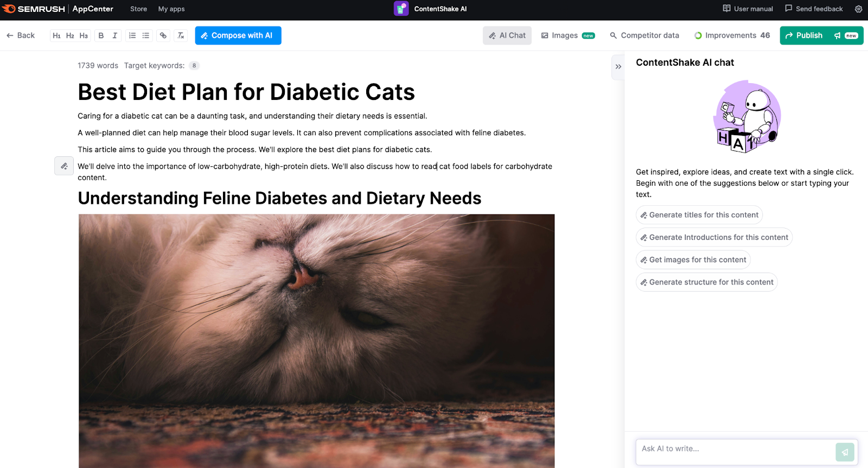Show the Improvements list

click(x=732, y=36)
